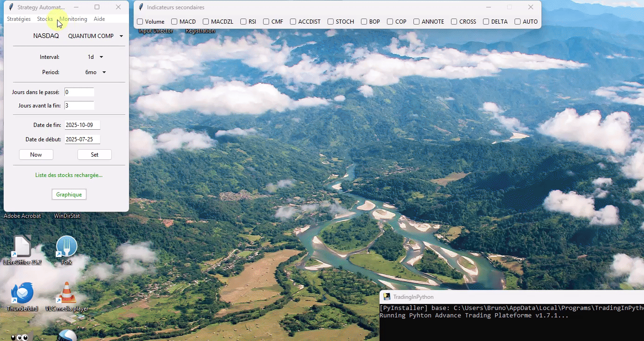Open VLC media player icon
Image resolution: width=644 pixels, height=341 pixels.
[x=66, y=294]
